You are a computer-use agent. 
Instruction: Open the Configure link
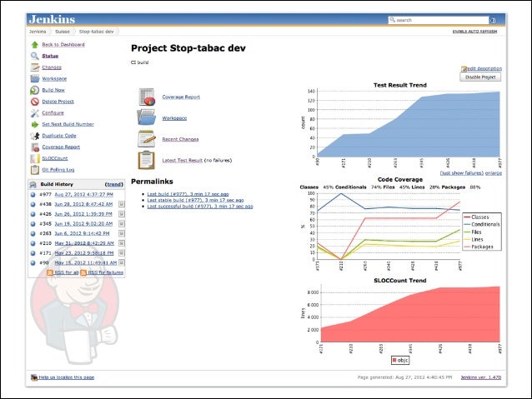tap(53, 113)
